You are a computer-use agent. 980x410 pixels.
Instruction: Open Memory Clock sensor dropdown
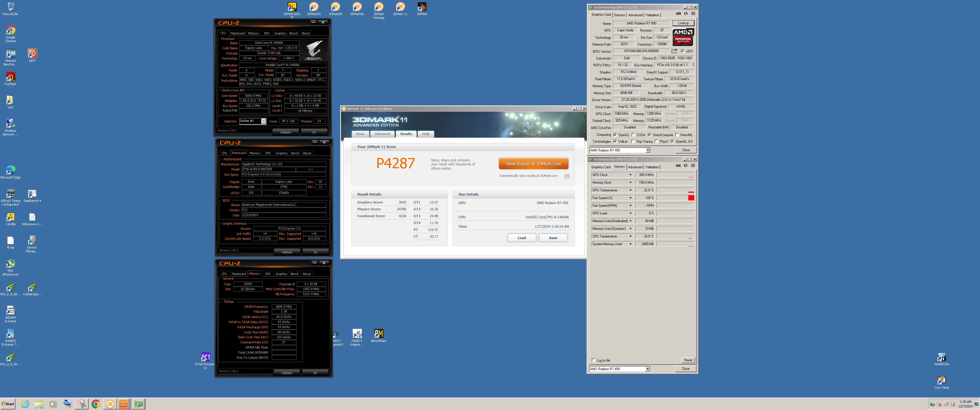point(630,183)
